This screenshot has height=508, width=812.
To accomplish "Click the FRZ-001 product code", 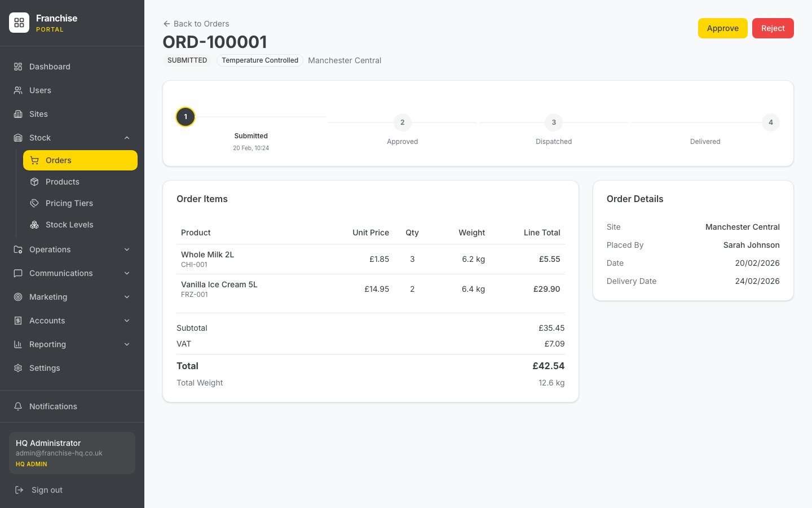I will click(195, 295).
